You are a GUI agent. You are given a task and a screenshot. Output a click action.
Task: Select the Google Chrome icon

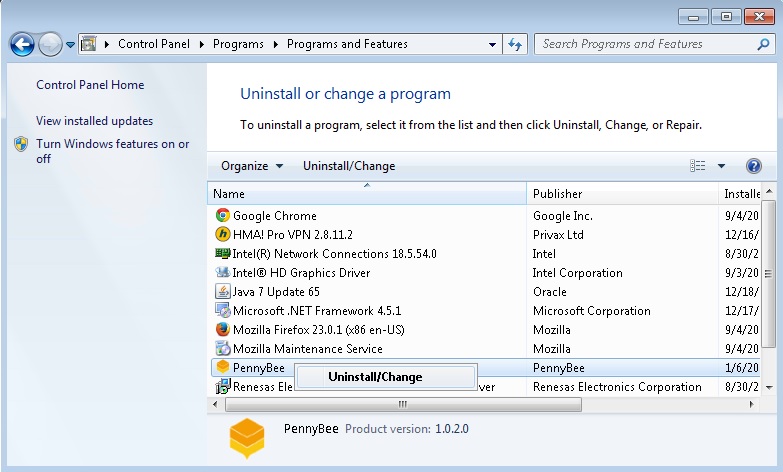[x=222, y=215]
